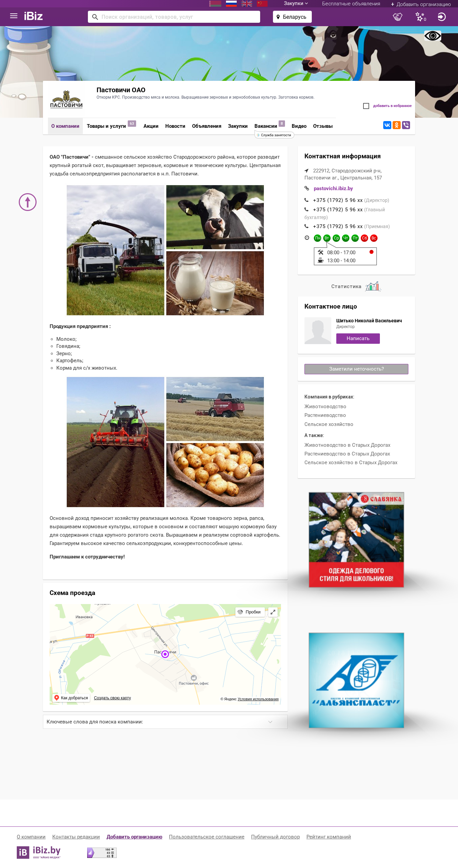This screenshot has width=458, height=868.
Task: Toggle the eye accessibility view icon
Action: 433,36
